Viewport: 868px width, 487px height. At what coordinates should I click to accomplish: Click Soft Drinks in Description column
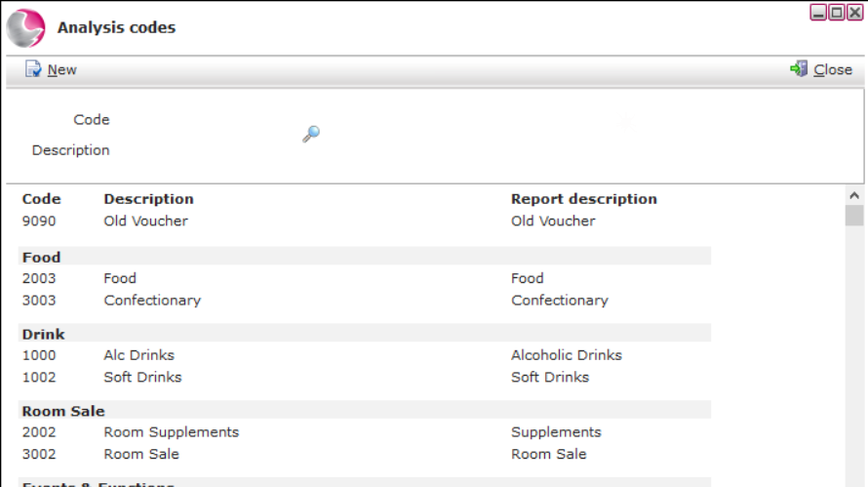pos(142,378)
